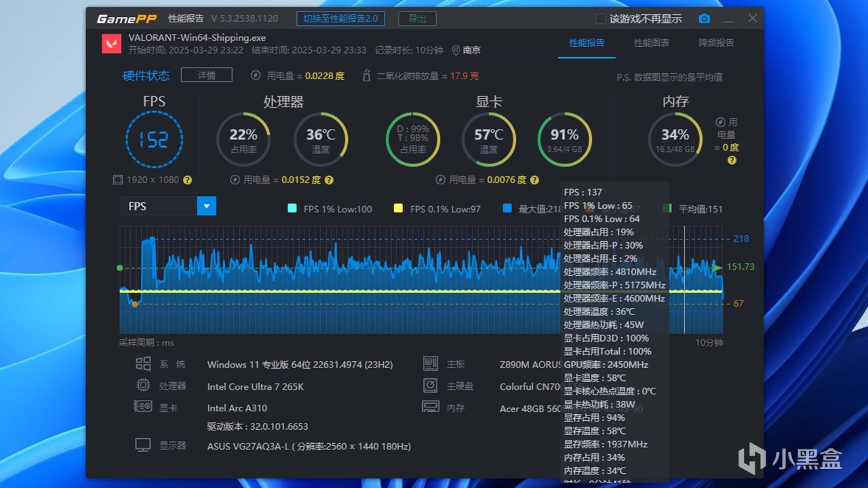
Task: Click the 1920 x 1080 resolution text
Action: 153,180
